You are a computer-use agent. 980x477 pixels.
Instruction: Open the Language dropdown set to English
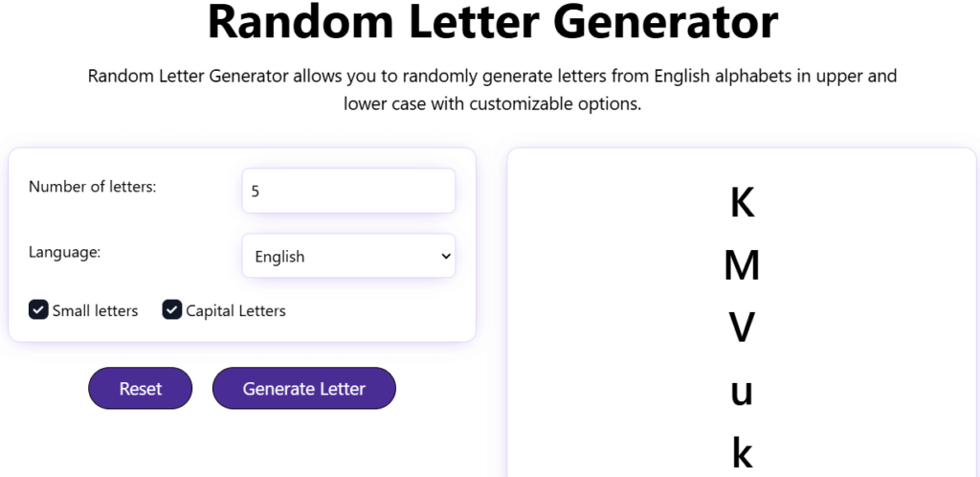coord(348,256)
